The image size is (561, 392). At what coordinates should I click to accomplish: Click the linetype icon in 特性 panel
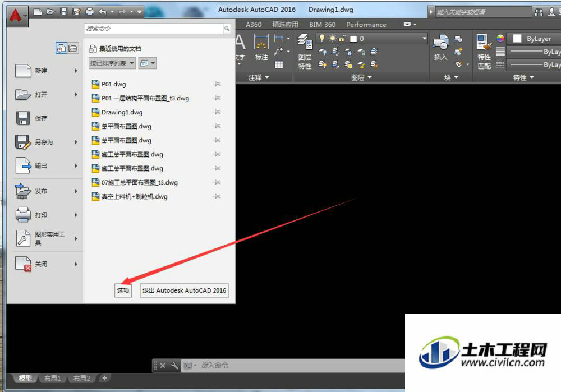coord(500,64)
